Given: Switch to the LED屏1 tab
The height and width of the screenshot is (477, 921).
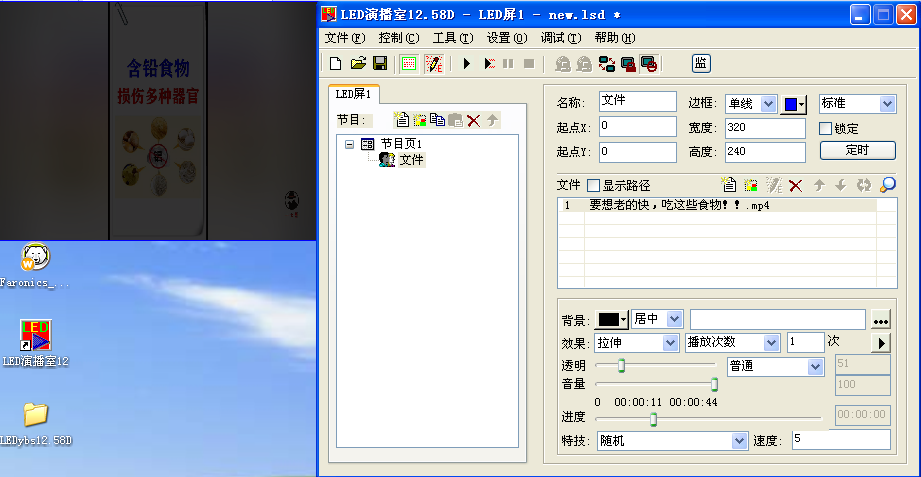Looking at the screenshot, I should [x=354, y=94].
